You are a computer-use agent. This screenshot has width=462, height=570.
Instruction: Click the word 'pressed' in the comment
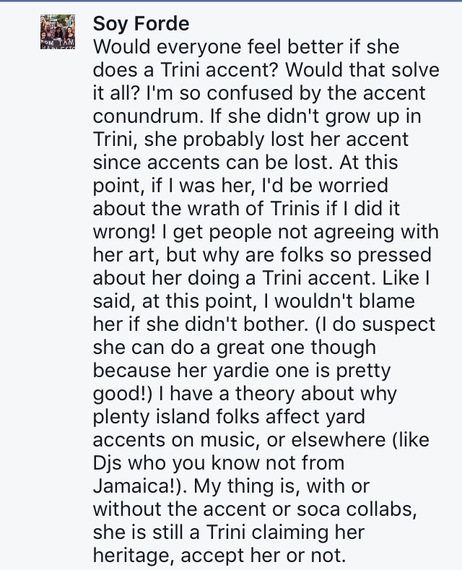pos(394,256)
